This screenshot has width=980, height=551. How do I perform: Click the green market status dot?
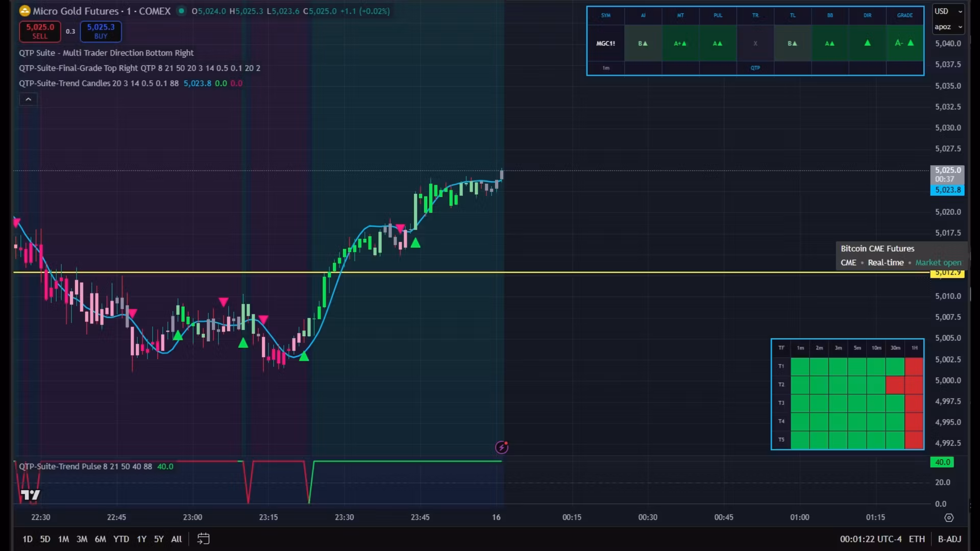tap(181, 11)
